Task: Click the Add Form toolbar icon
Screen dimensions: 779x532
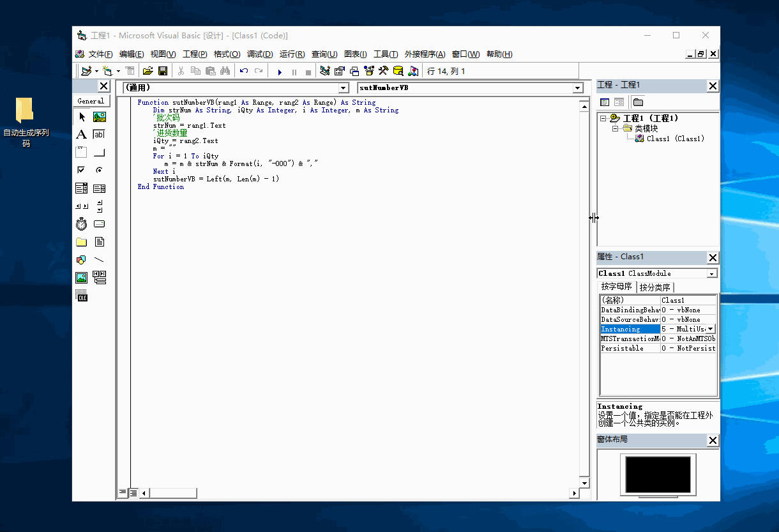Action: (107, 71)
